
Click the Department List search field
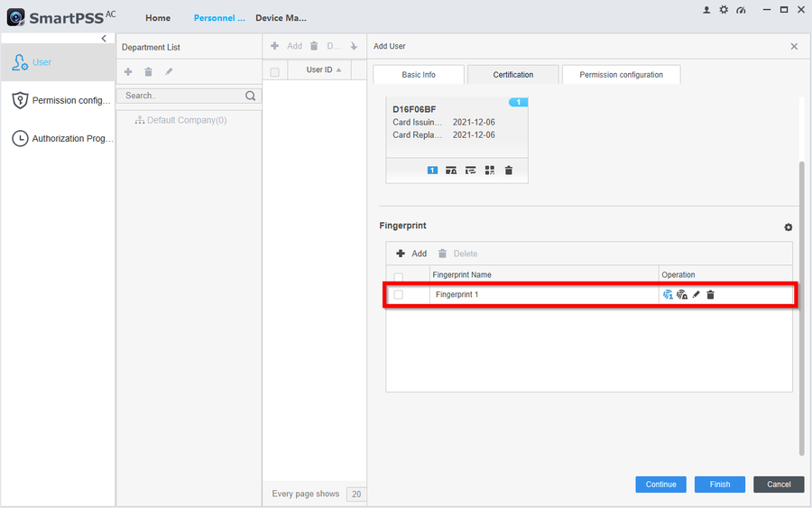[x=180, y=96]
